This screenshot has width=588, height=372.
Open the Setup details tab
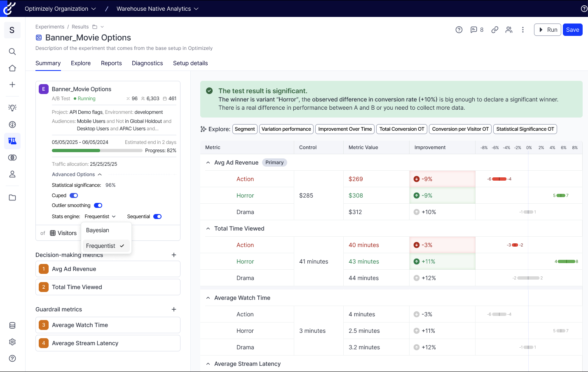coord(190,63)
